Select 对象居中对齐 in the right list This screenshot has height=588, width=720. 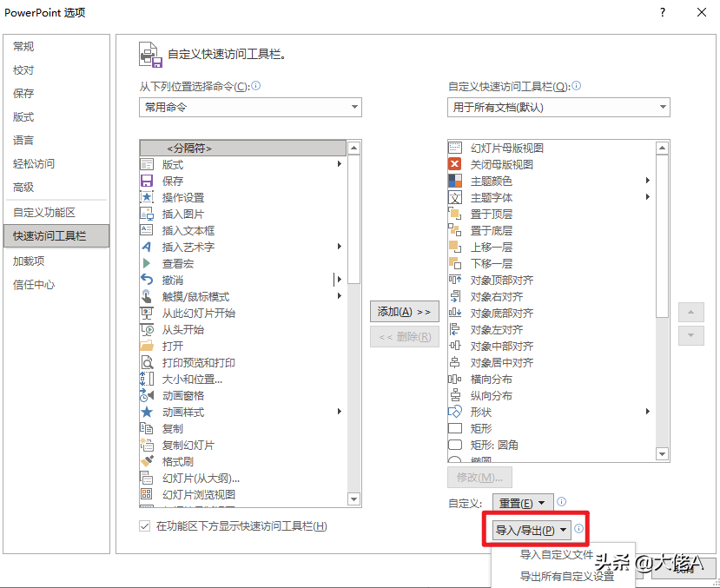tap(551, 363)
